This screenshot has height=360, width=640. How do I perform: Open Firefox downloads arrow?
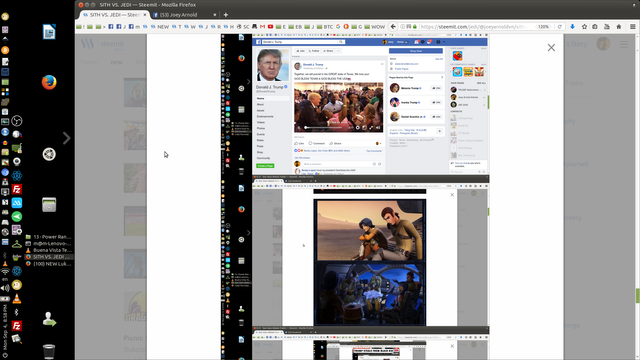tap(572, 27)
